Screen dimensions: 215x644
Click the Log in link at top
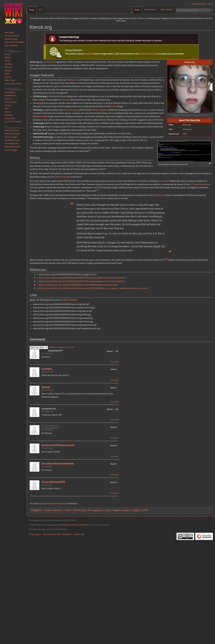tap(210, 4)
